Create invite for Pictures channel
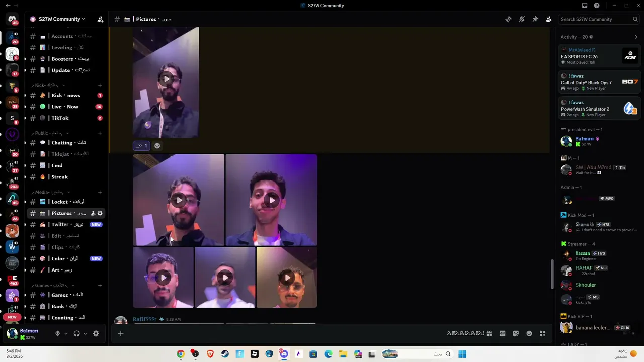The height and width of the screenshot is (362, 644). [93, 213]
